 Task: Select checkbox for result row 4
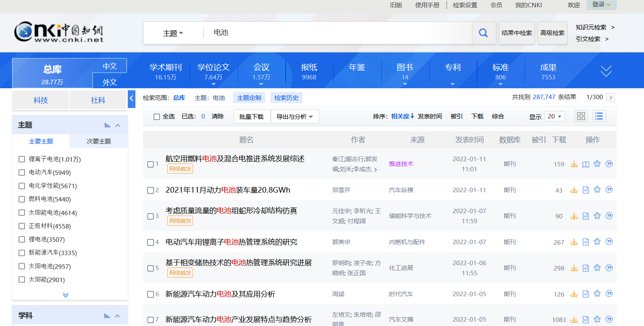(150, 242)
